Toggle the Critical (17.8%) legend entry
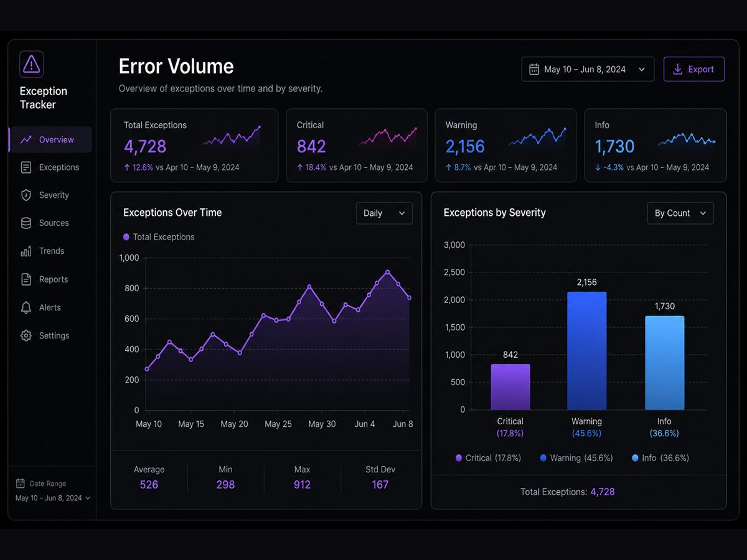Viewport: 747px width, 560px height. (488, 458)
